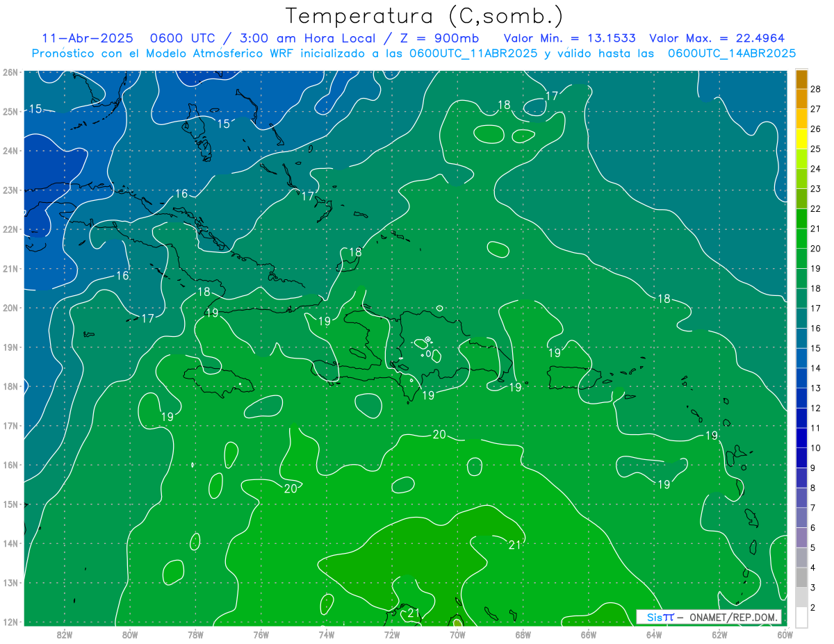
Task: Click the valid-until time "0600UTC_14ABR2025"
Action: click(x=732, y=53)
